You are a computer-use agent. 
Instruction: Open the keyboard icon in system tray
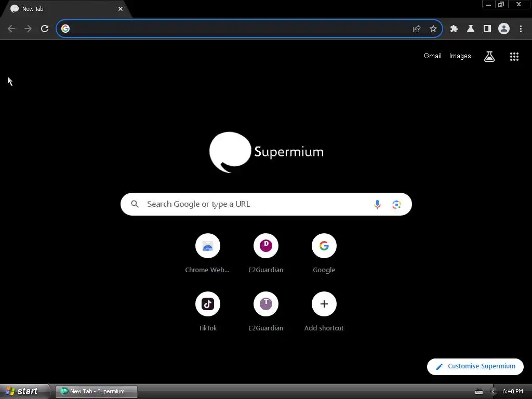(x=478, y=392)
